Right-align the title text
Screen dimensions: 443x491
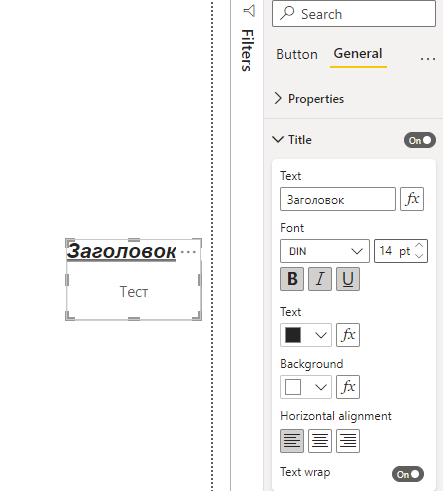click(x=348, y=441)
